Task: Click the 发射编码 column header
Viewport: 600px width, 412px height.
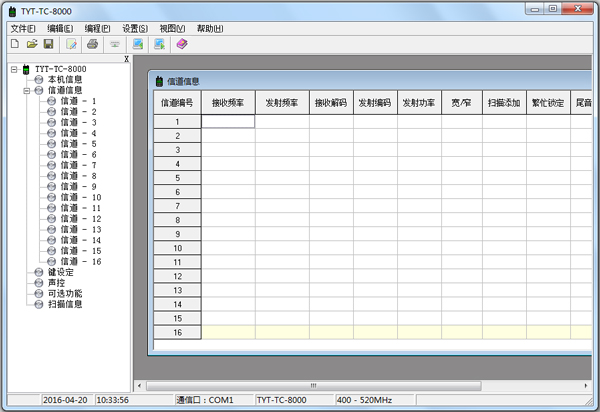Action: 375,103
